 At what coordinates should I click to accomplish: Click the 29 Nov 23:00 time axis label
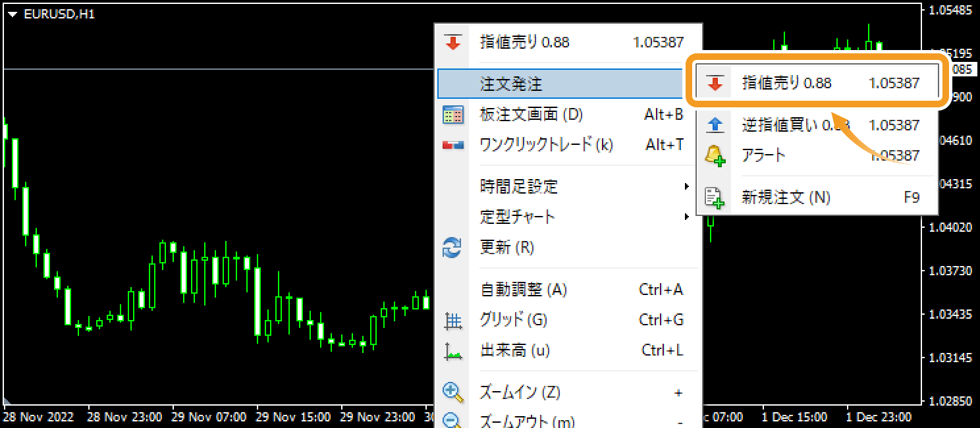[377, 417]
